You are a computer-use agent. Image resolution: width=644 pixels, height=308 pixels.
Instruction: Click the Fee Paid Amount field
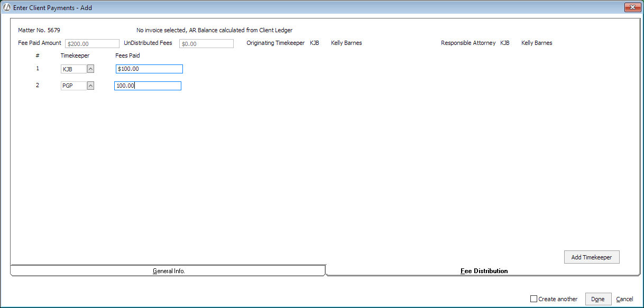tap(92, 43)
